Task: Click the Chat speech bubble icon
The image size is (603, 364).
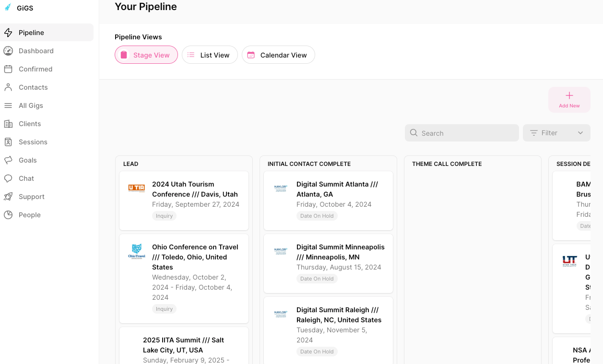Action: (8, 178)
